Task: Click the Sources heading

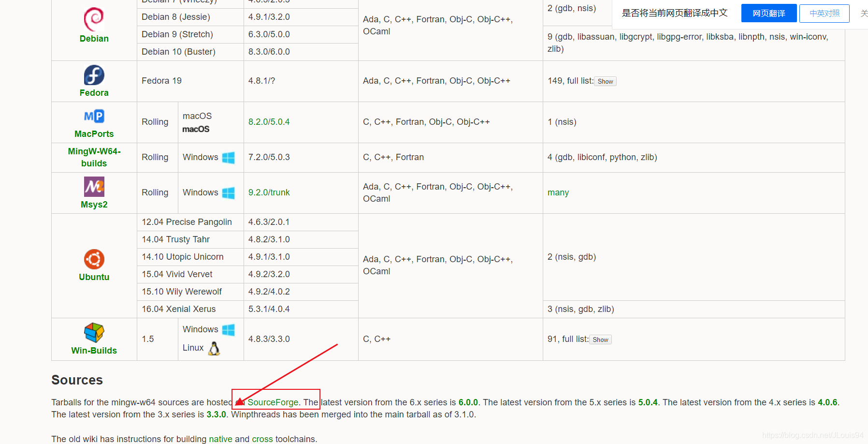Action: coord(77,380)
